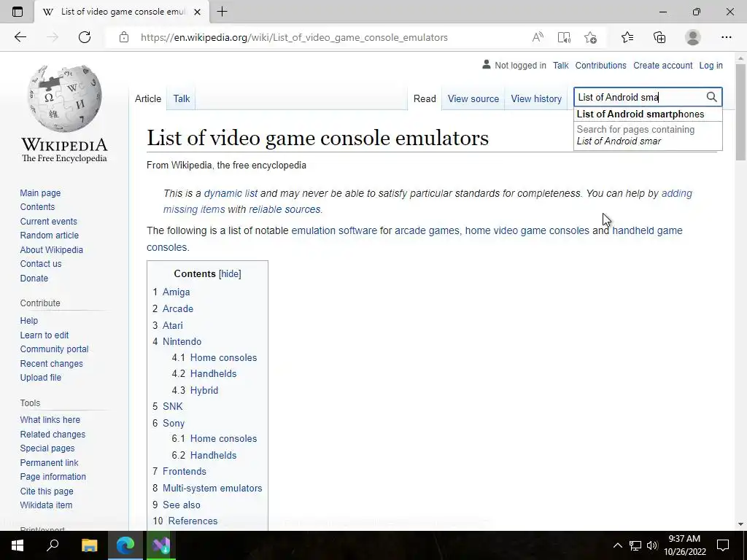747x560 pixels.
Task: Hide the Contents table via hide link
Action: click(x=230, y=274)
